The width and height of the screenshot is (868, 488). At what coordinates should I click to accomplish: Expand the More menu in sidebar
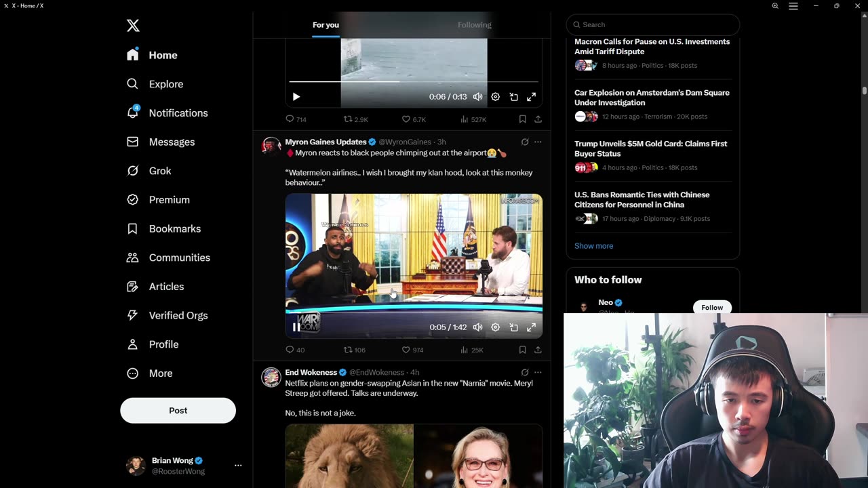tap(150, 373)
